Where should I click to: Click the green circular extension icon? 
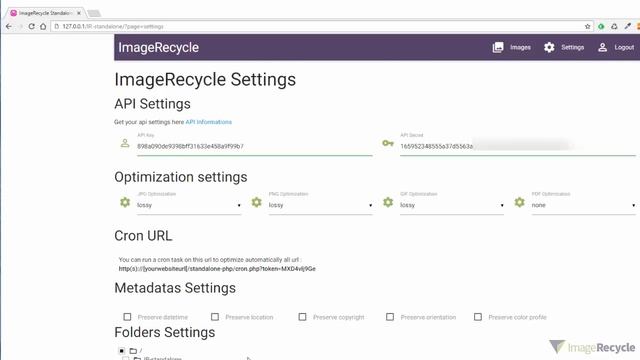(601, 26)
